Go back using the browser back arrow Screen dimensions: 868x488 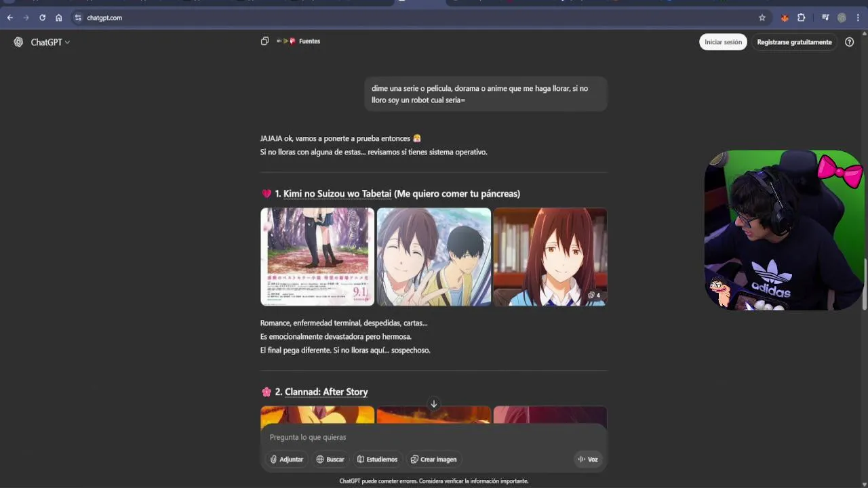[x=9, y=18]
